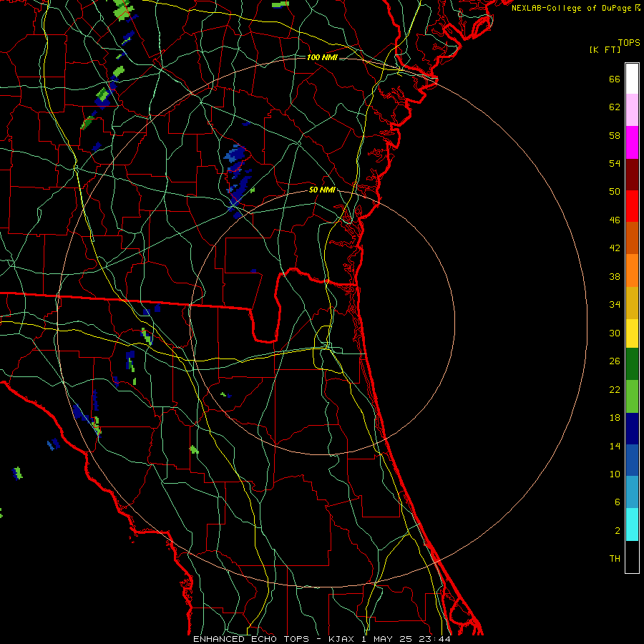Pick the cyan legend swatch
Viewport: 644px width, 644px height.
[632, 525]
